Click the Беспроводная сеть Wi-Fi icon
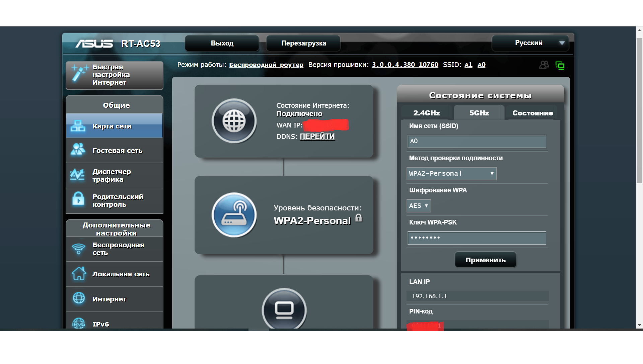 79,249
